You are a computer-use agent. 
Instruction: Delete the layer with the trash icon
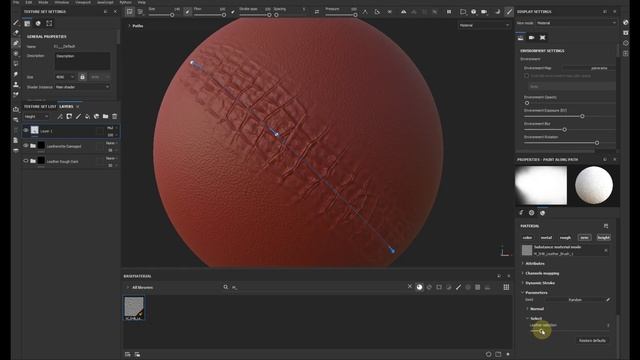coord(115,117)
